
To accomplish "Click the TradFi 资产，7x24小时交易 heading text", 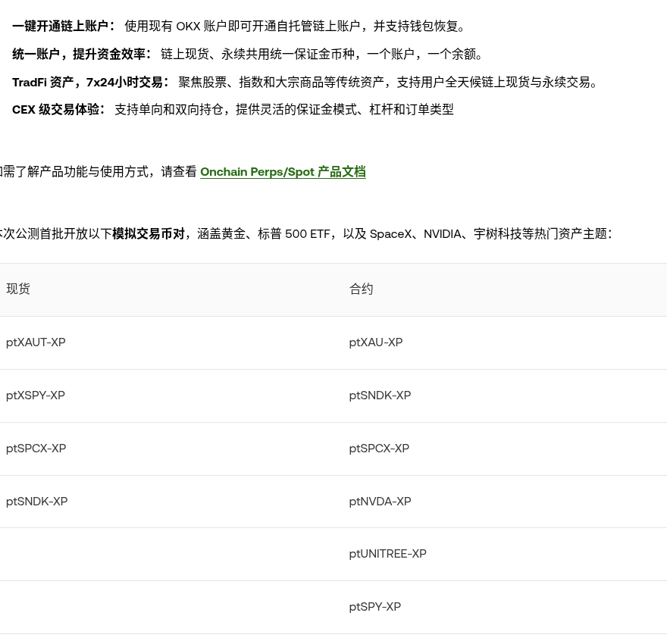I will [x=90, y=82].
